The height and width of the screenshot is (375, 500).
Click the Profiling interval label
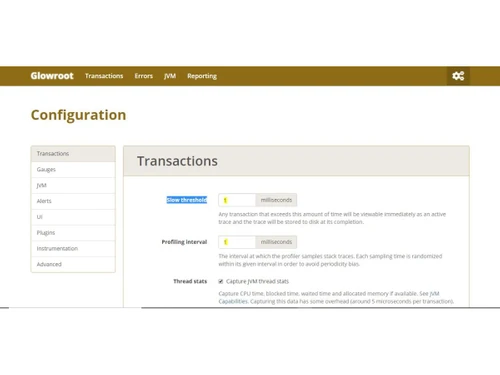tap(184, 242)
